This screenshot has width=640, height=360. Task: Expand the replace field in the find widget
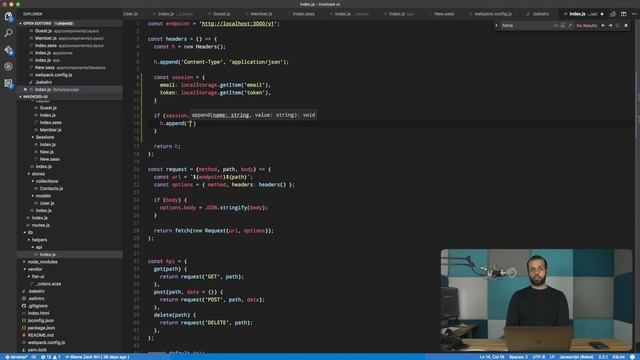pyautogui.click(x=497, y=25)
